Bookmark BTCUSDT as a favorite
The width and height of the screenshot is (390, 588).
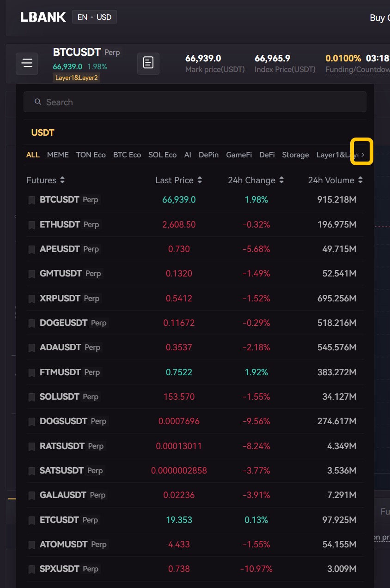point(32,200)
